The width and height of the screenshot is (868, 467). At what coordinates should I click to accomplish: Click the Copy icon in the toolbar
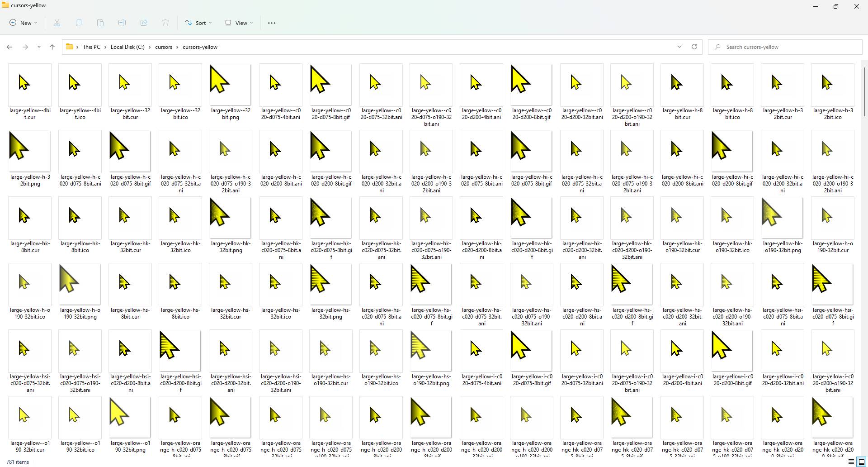coord(78,23)
